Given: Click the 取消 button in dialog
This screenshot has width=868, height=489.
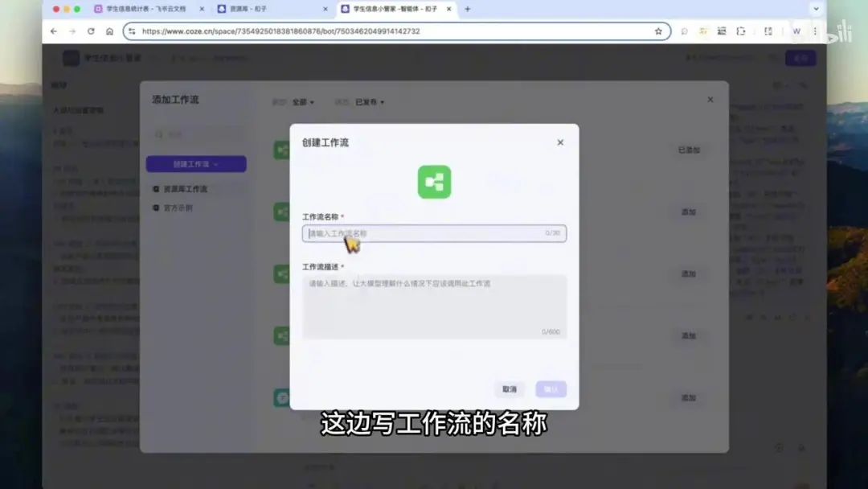Looking at the screenshot, I should coord(510,389).
